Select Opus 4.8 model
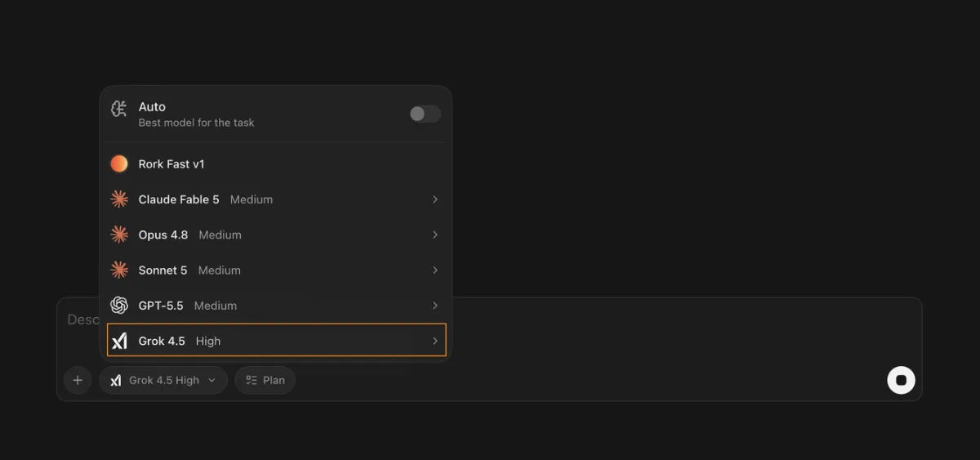This screenshot has width=980, height=460. [277, 234]
